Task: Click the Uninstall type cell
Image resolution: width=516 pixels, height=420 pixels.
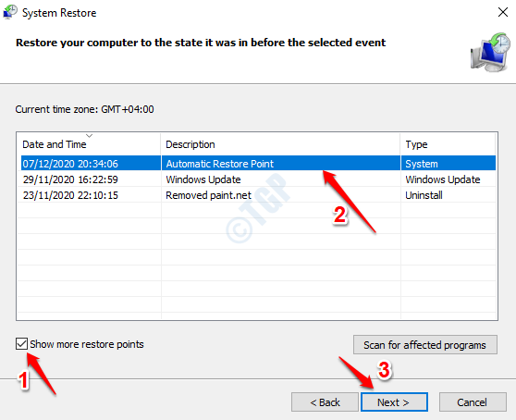Action: 424,195
